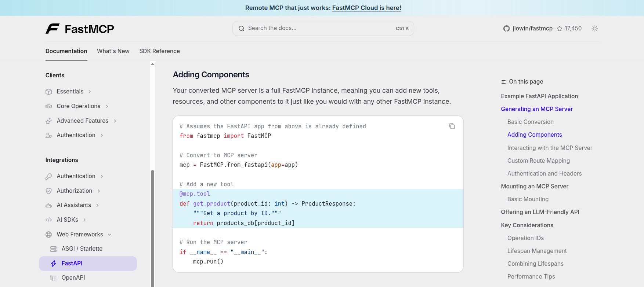Click the Web Frameworks globe icon
Viewport: 644px width, 287px height.
pos(48,235)
